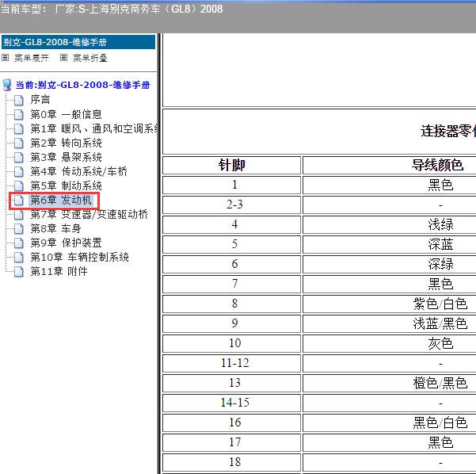Click wire color cell 浅绿
Image resolution: width=476 pixels, height=474 pixels.
pos(390,224)
